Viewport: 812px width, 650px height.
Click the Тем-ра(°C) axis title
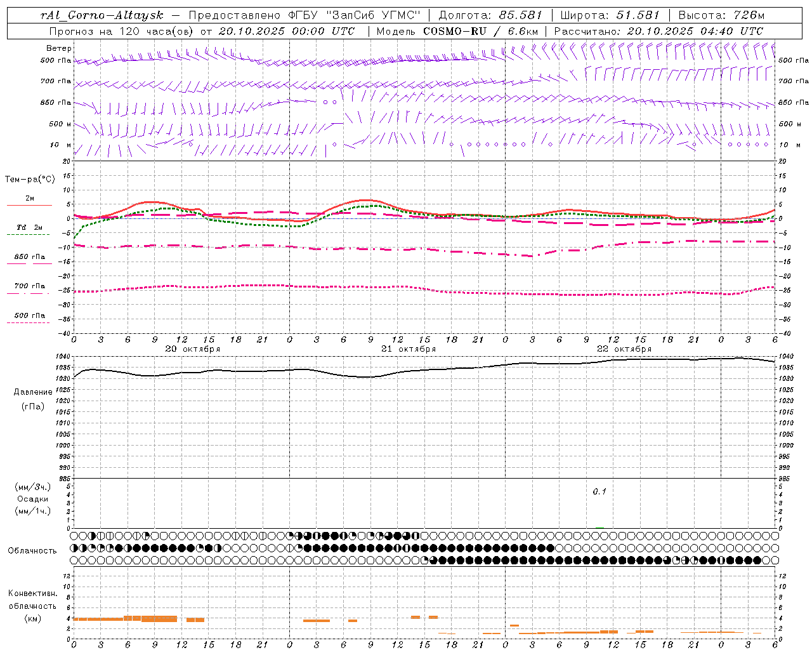(x=30, y=180)
